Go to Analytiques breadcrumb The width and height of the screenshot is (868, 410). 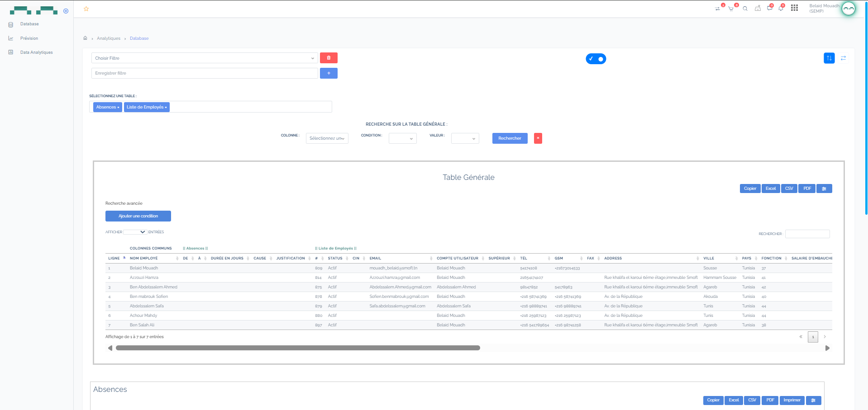pos(109,38)
